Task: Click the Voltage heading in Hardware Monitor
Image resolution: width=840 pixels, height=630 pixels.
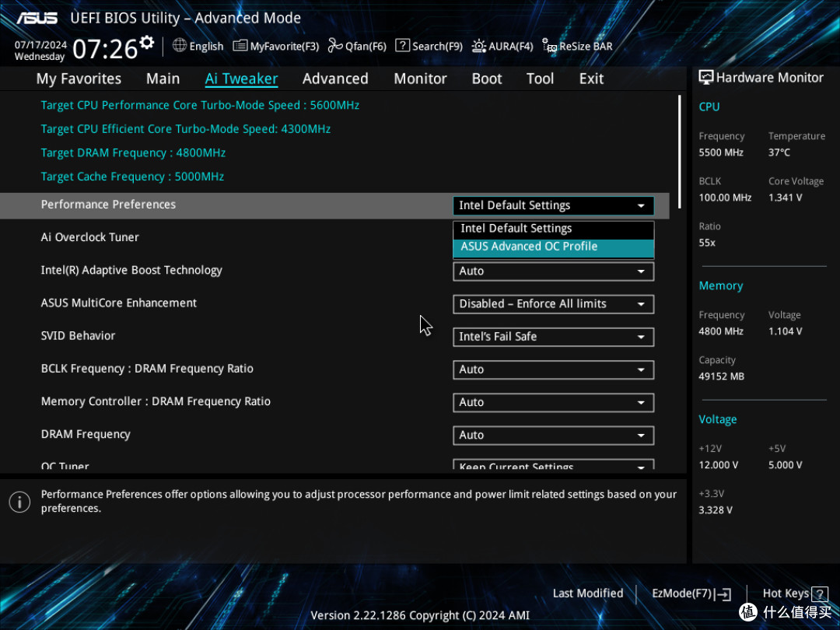Action: click(717, 419)
